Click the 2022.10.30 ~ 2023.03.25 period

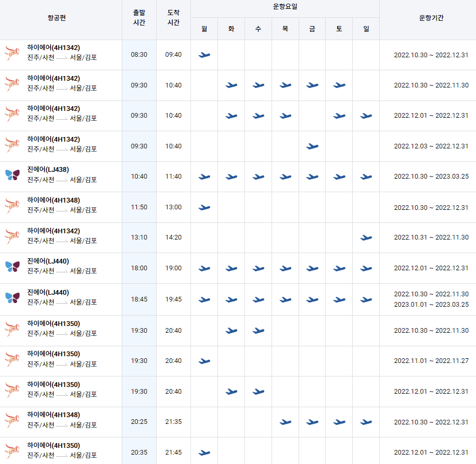point(431,177)
